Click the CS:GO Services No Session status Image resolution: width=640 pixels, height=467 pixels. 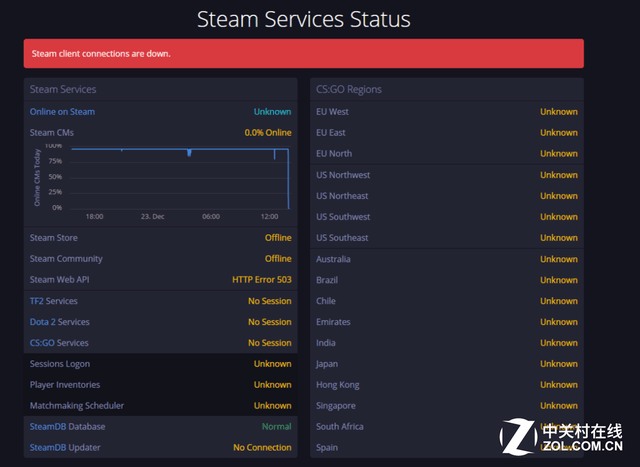click(x=270, y=342)
